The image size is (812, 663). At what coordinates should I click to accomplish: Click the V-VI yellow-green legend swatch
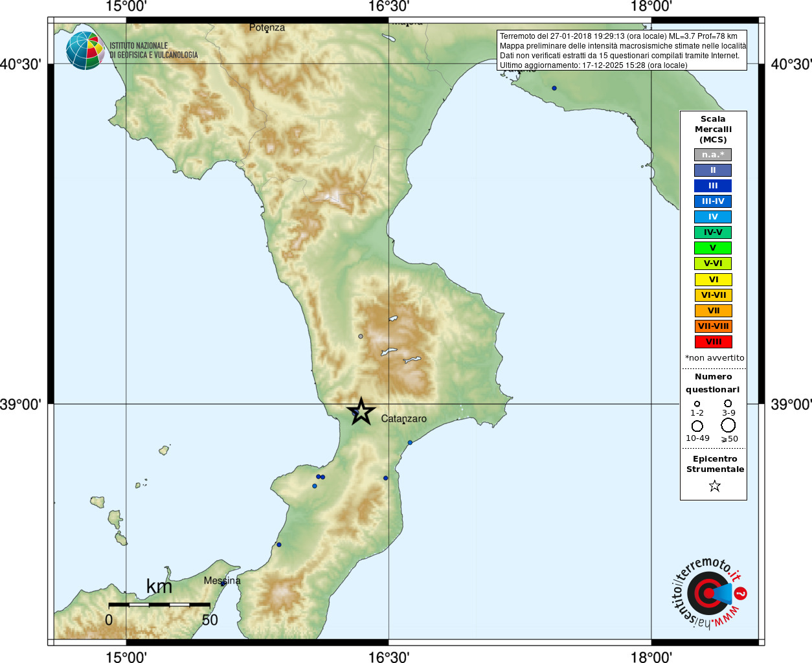(713, 264)
